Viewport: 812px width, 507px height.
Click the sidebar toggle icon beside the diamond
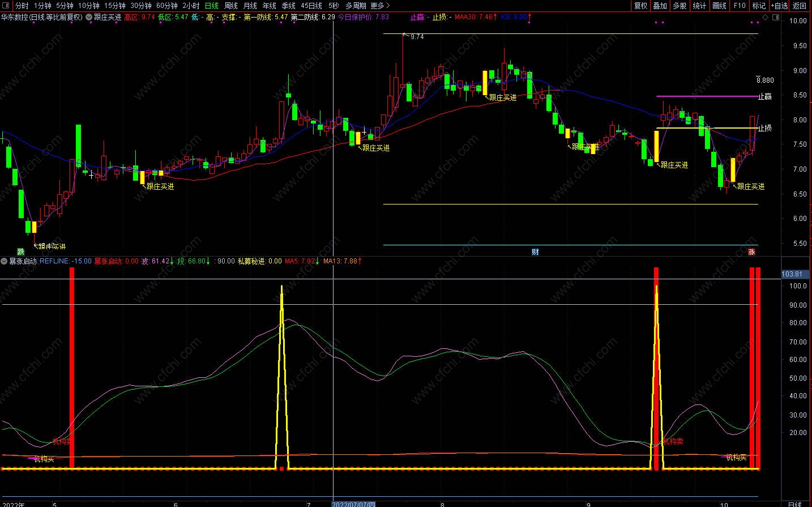tap(775, 18)
